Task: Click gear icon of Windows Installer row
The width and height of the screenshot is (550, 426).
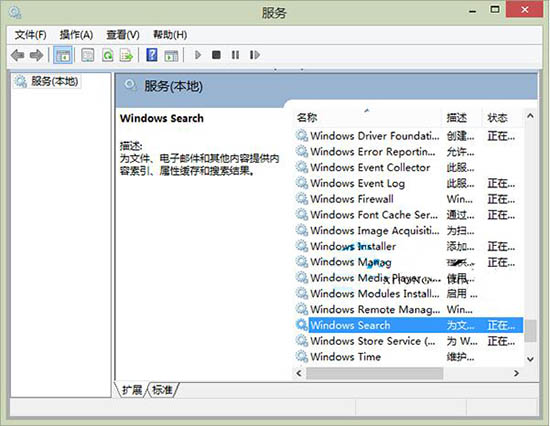Action: [x=302, y=246]
